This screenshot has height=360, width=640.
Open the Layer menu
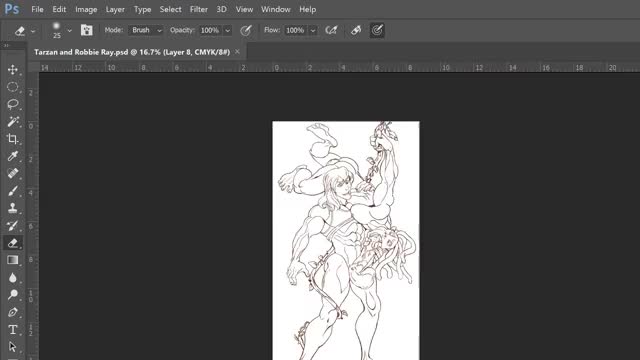coord(115,9)
